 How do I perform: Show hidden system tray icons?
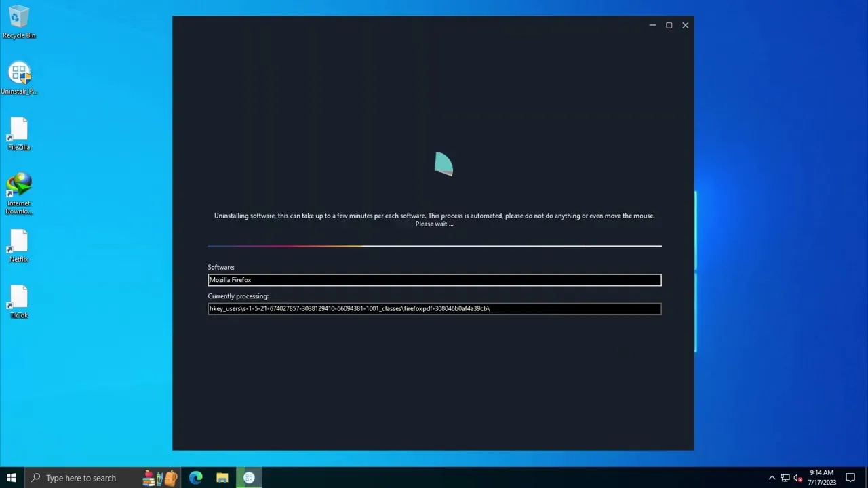(772, 478)
